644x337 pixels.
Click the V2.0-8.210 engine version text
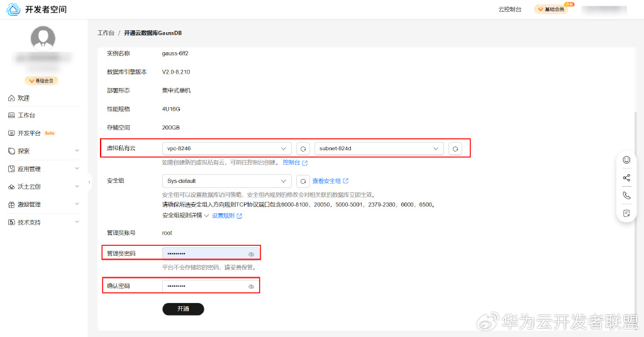pos(176,72)
